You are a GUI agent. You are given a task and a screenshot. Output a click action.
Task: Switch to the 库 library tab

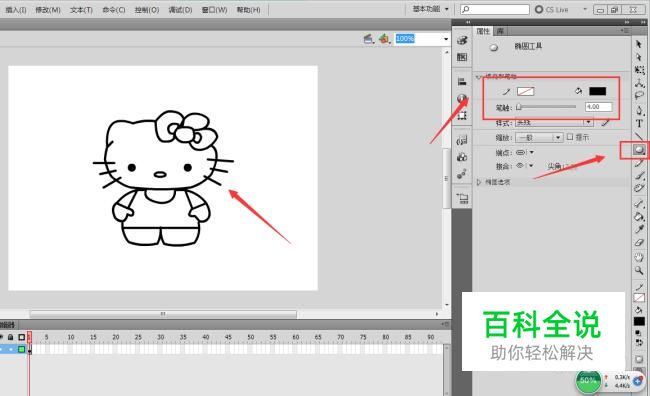pos(500,31)
